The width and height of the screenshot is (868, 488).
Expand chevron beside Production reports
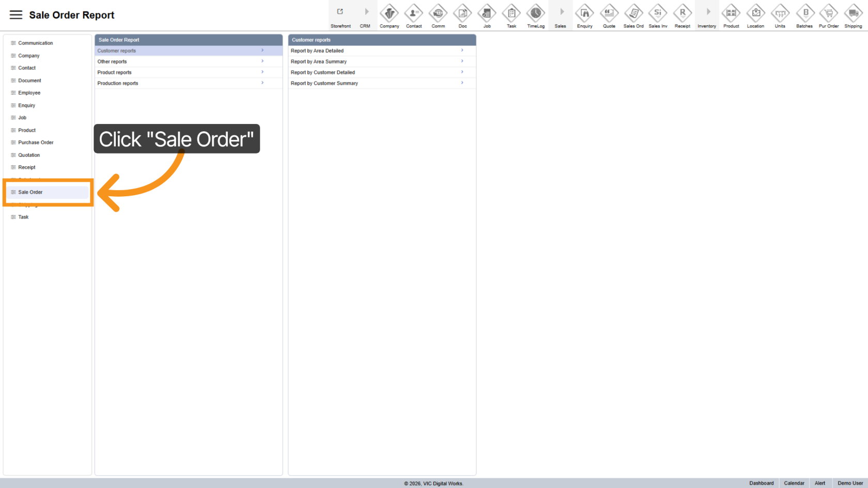(262, 83)
